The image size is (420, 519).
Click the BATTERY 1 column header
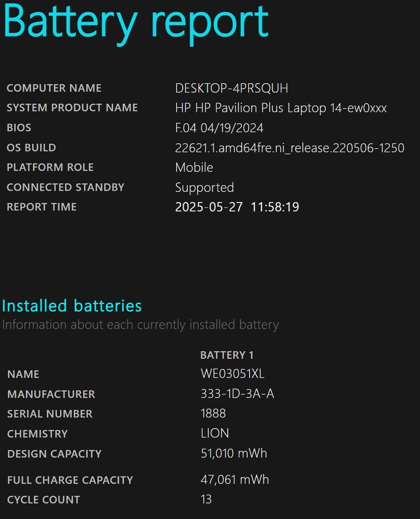(x=227, y=355)
